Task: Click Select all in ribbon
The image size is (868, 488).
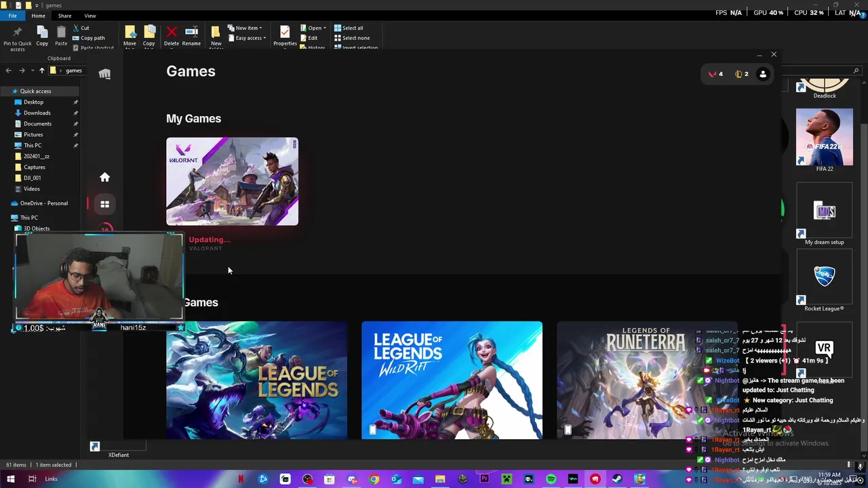Action: 349,28
